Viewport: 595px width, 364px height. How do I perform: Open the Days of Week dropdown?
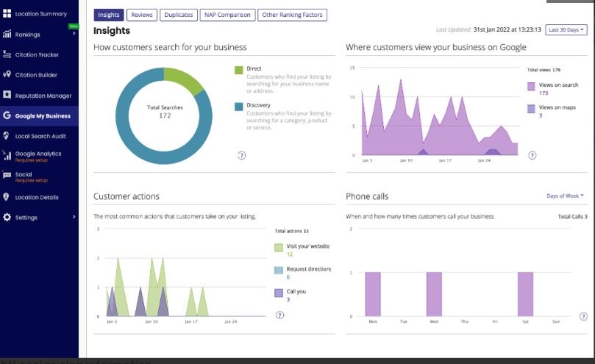[565, 196]
